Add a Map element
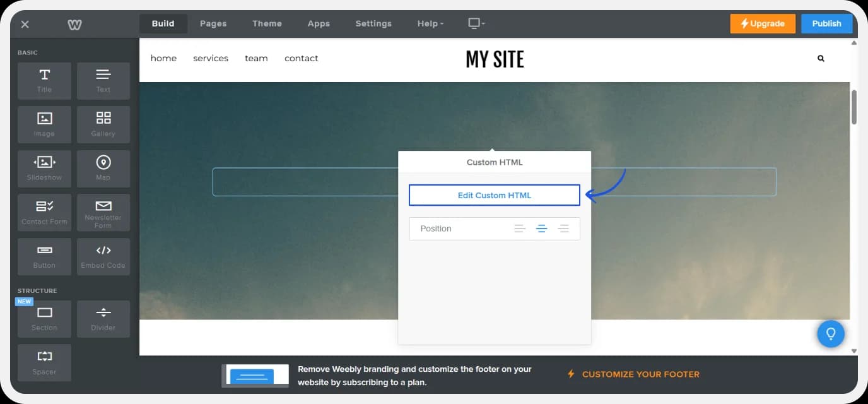Image resolution: width=868 pixels, height=404 pixels. click(103, 169)
